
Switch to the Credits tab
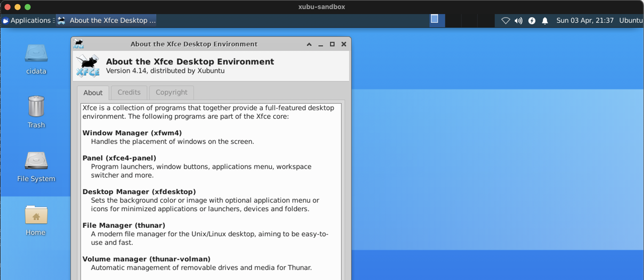[129, 92]
